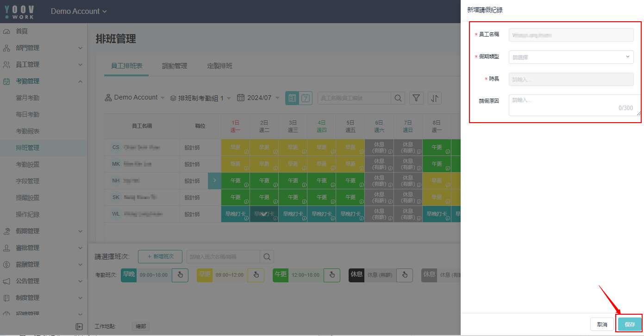Open the 定製排班 tab
This screenshot has width=644, height=336.
coord(219,66)
